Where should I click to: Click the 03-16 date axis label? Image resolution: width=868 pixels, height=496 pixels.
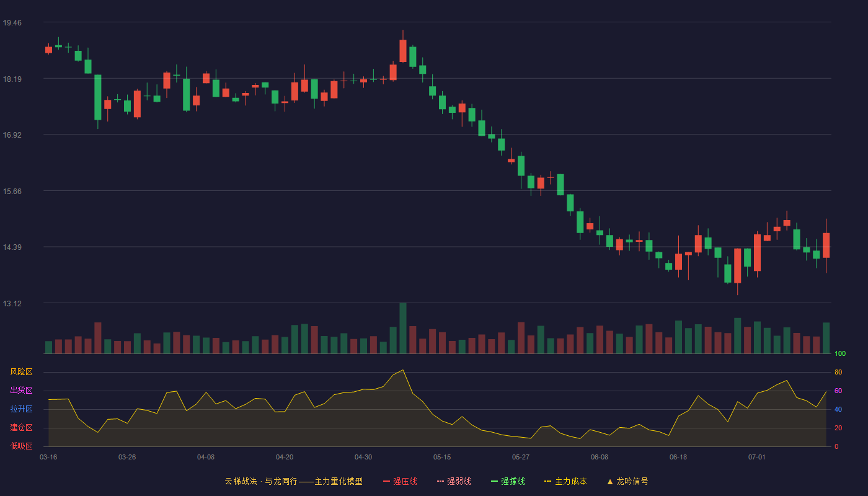[x=48, y=457]
